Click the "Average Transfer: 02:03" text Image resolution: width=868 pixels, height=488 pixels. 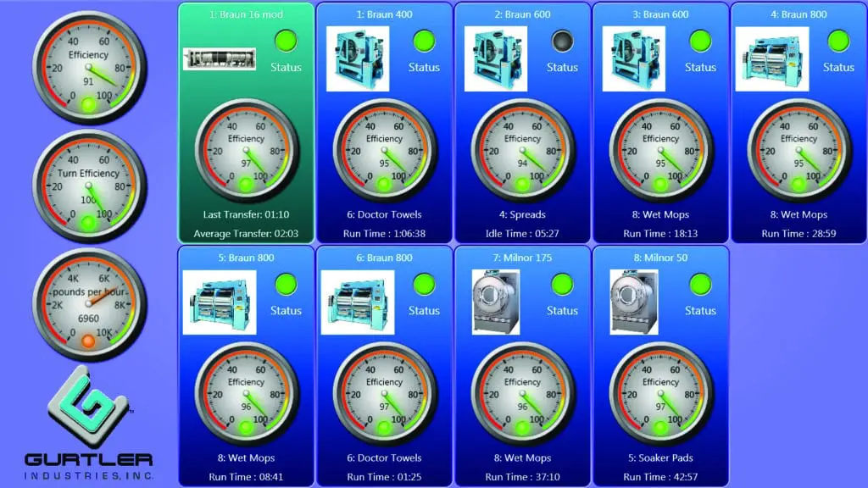click(x=246, y=233)
